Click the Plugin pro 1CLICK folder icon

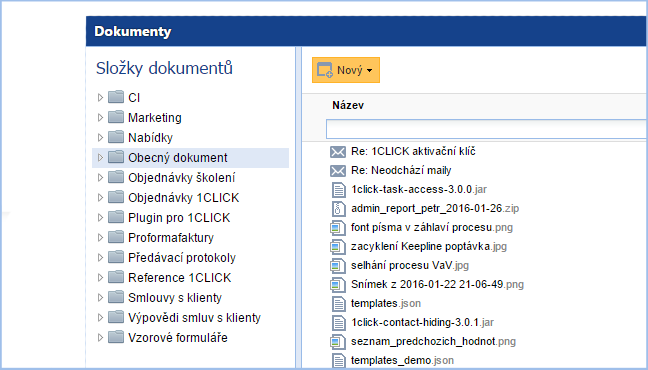[x=116, y=217]
